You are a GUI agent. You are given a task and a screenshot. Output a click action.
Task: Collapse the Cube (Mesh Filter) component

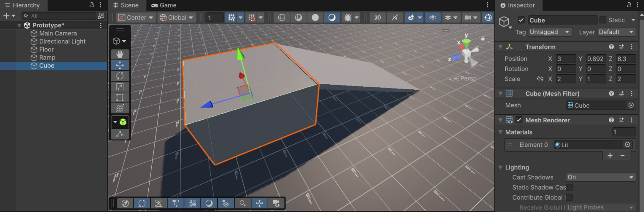[x=501, y=94]
